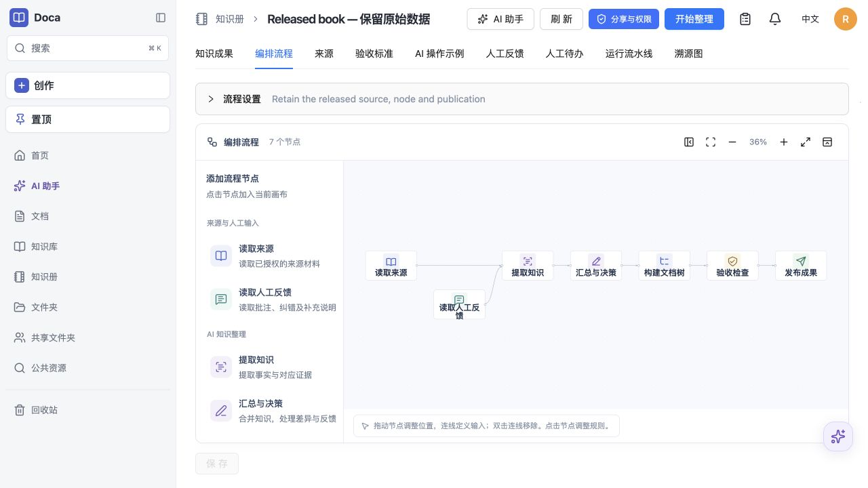Open AI 助手 in the left sidebar

click(87, 186)
